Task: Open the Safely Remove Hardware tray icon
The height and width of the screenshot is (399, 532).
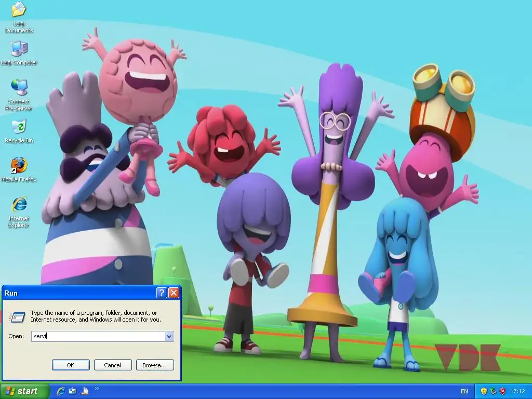Action: (494, 391)
